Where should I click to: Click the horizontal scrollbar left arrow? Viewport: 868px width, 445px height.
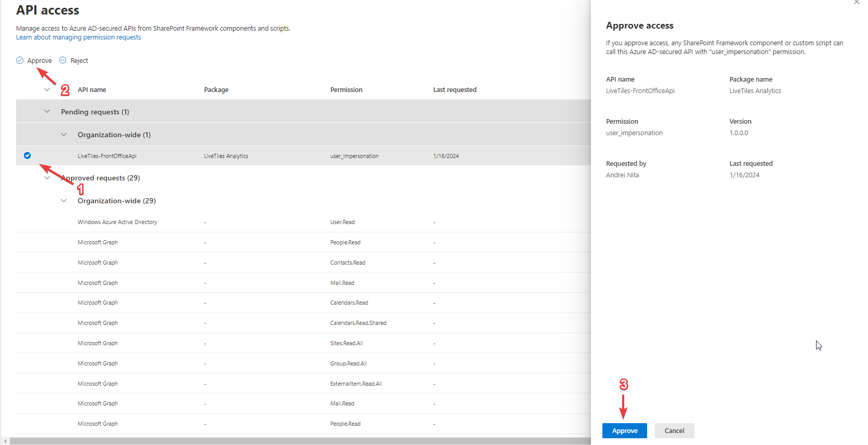5,441
